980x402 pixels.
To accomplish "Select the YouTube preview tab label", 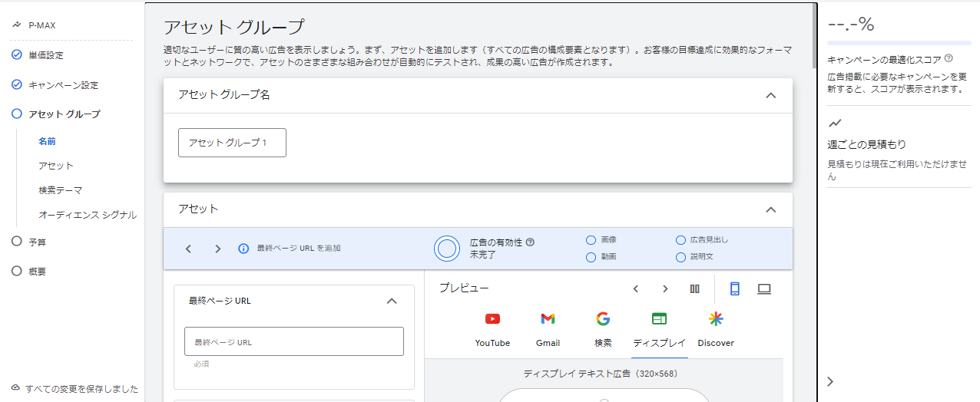I will coord(492,343).
